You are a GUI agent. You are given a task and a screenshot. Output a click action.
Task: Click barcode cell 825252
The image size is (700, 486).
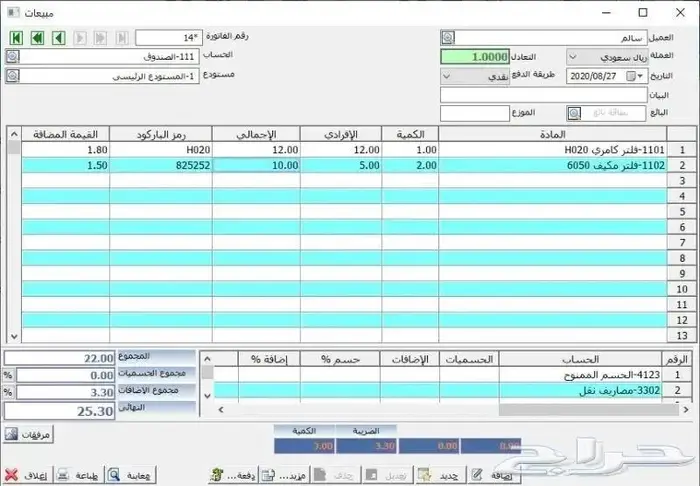pos(161,165)
